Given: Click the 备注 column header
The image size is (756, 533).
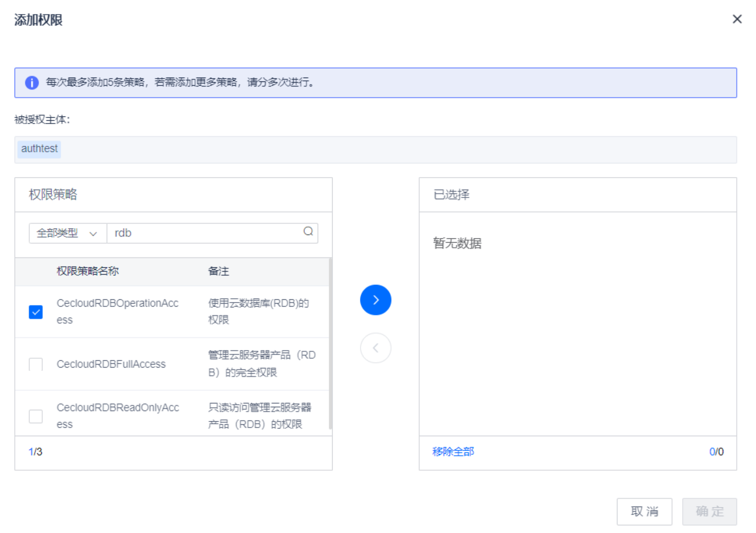Looking at the screenshot, I should click(219, 271).
